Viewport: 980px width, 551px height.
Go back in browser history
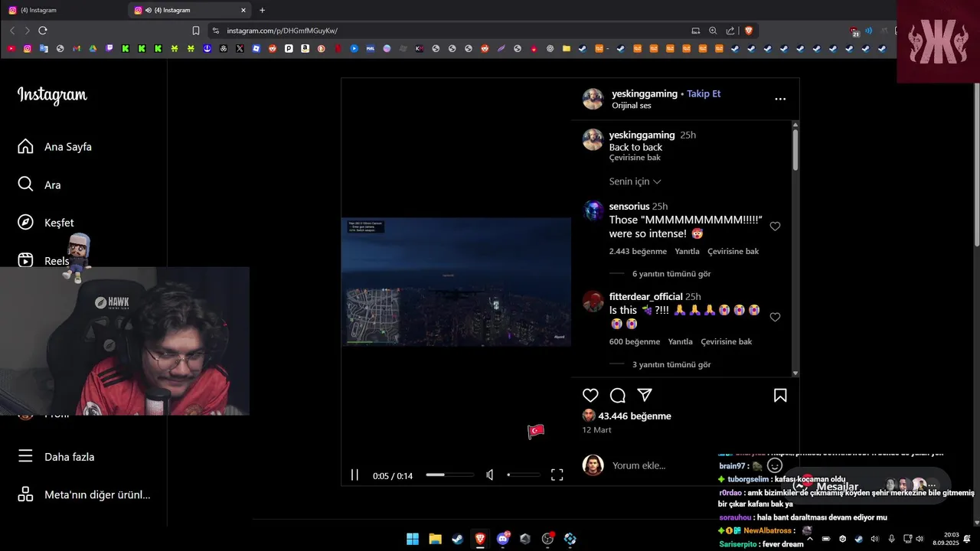12,31
